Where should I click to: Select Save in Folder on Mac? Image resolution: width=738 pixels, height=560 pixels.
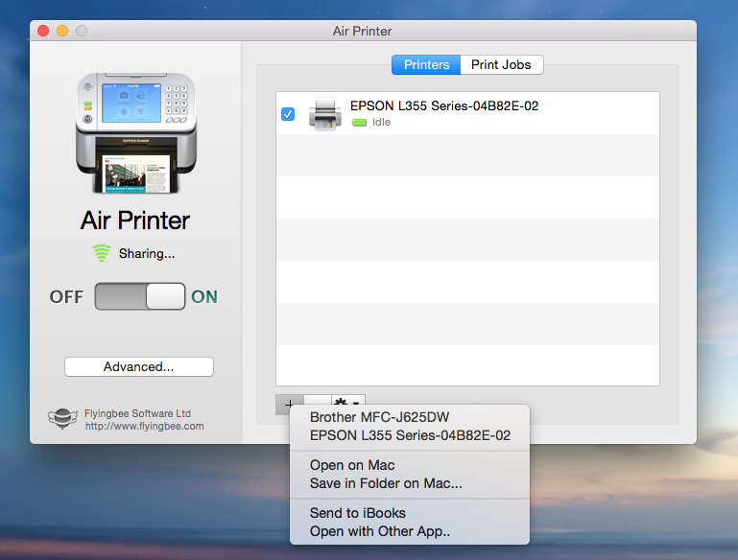410,483
